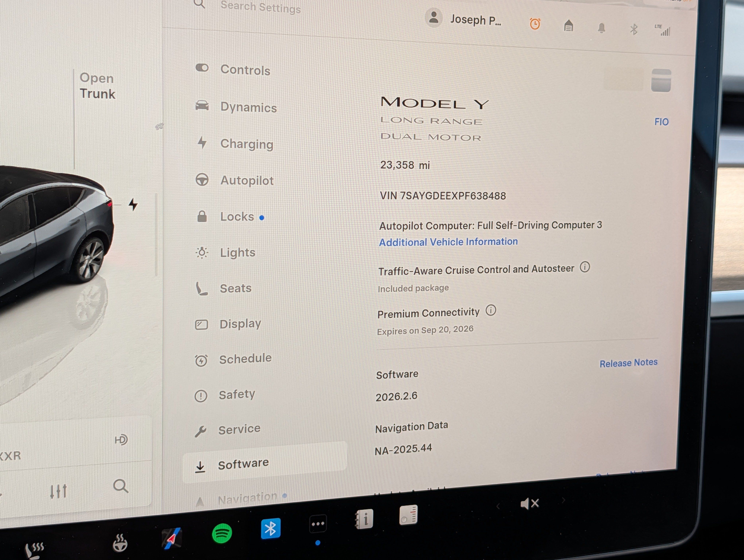Tap the 23,358 mi odometer reading
This screenshot has height=560, width=744.
click(x=405, y=165)
